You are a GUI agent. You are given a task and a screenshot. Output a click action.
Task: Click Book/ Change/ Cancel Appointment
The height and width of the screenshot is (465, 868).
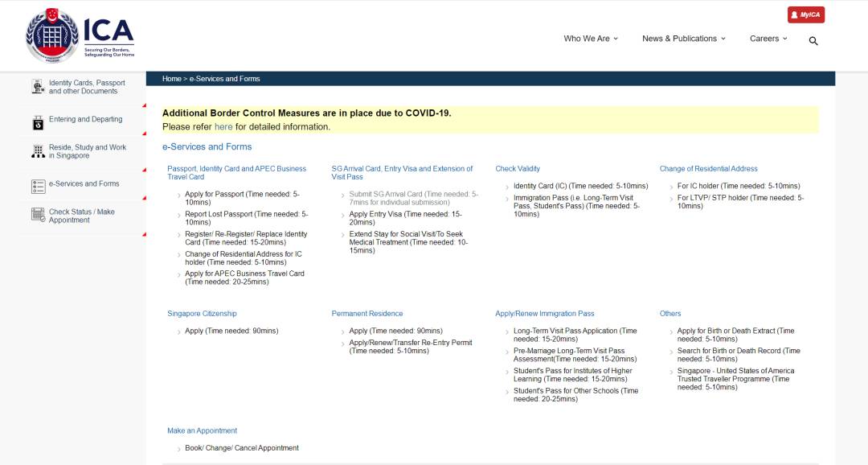(x=241, y=448)
